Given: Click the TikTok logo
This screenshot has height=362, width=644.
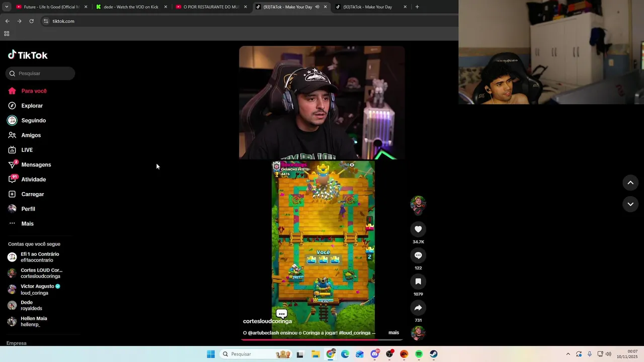Looking at the screenshot, I should click(28, 55).
